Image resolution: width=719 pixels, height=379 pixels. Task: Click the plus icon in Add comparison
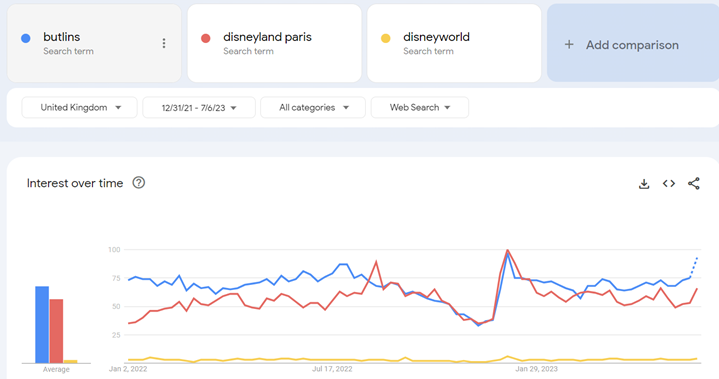coord(569,44)
